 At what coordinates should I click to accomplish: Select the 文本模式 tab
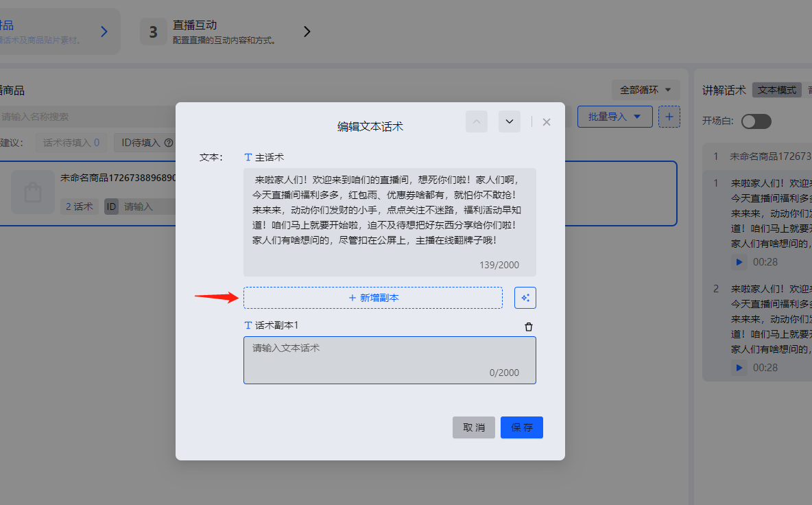[777, 90]
